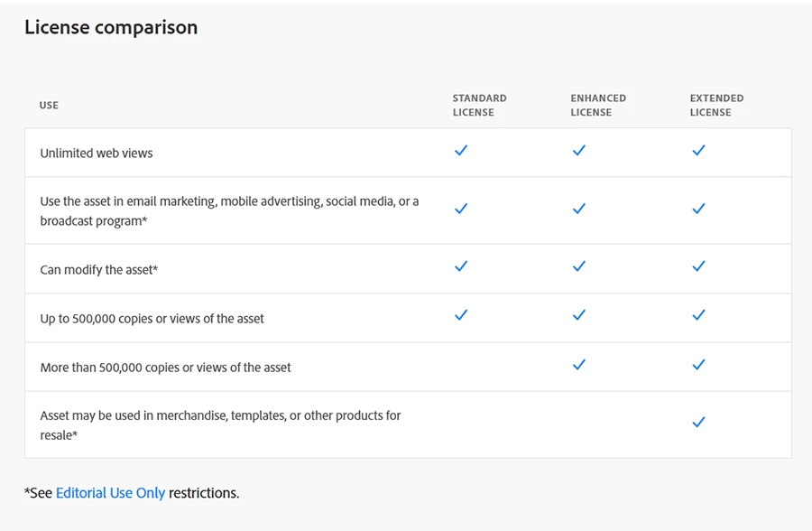Click Extended License checkmark for Unlimited web views
Viewport: 812px width, 531px height.
click(698, 151)
